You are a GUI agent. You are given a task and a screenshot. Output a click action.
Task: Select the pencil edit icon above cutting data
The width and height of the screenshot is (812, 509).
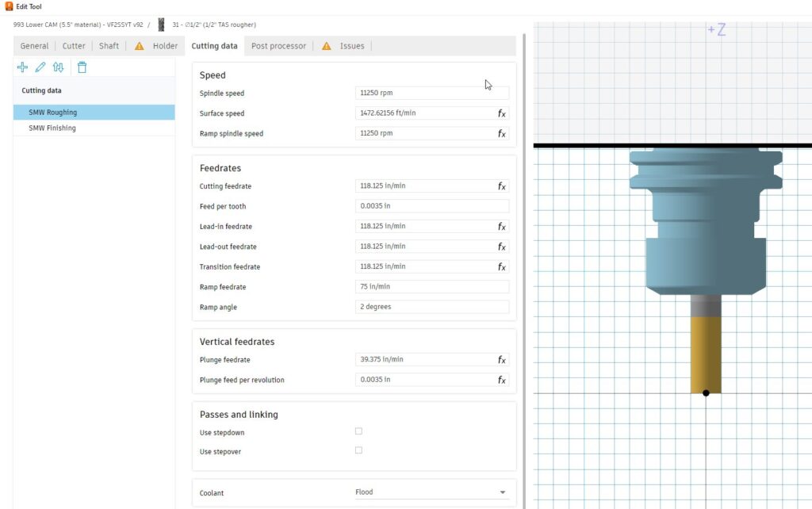click(41, 67)
